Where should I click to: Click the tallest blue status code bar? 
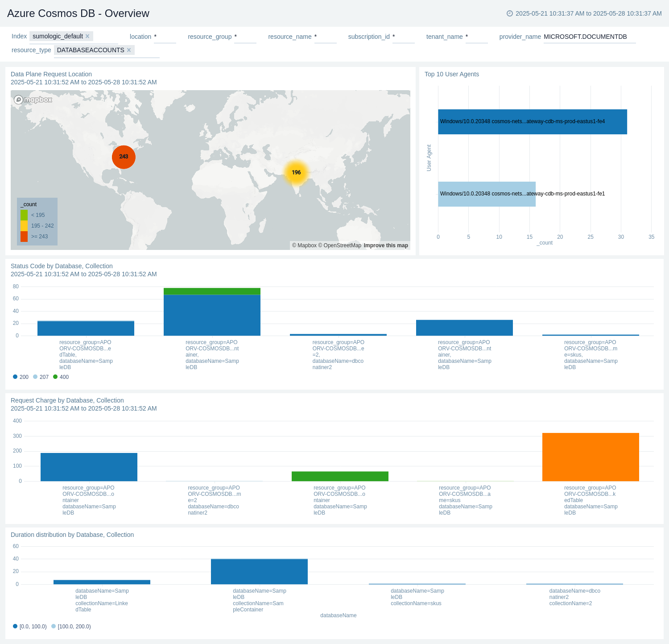pos(212,315)
